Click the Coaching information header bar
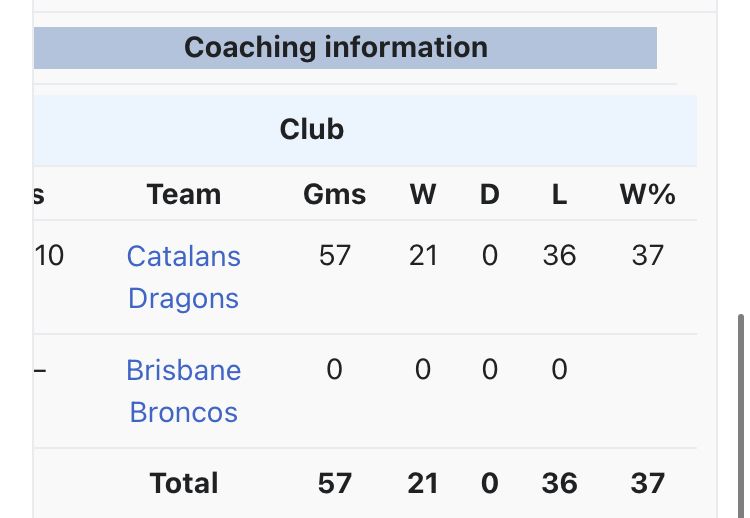Viewport: 750px width, 518px height. point(345,47)
